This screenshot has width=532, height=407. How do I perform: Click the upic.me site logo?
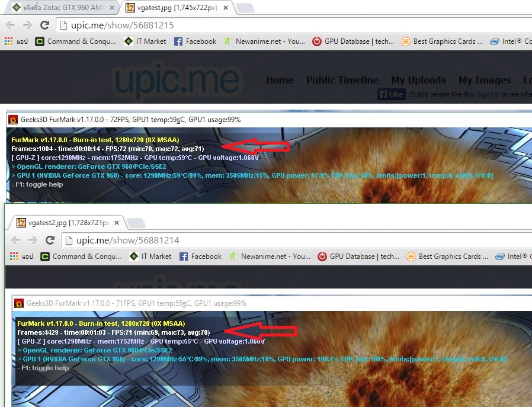click(x=177, y=80)
